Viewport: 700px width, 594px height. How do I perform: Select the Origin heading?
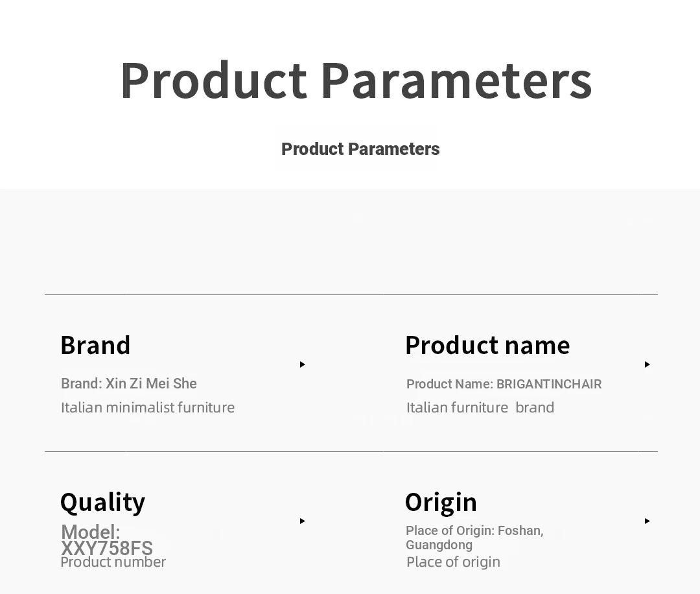[441, 503]
